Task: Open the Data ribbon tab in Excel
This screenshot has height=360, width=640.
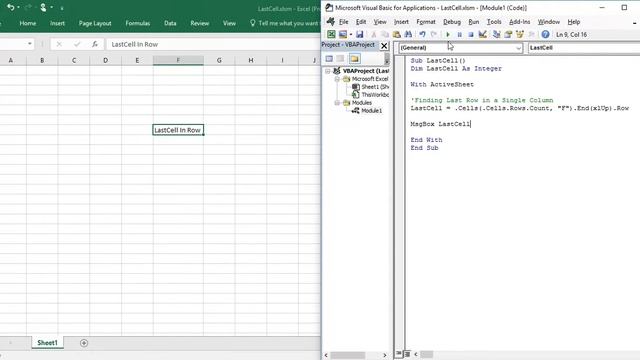Action: (x=170, y=23)
